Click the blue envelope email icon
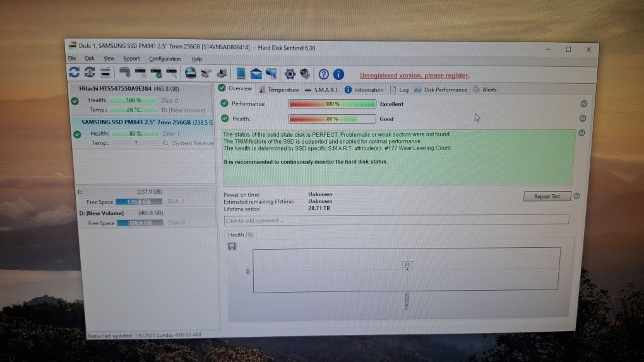 (256, 73)
